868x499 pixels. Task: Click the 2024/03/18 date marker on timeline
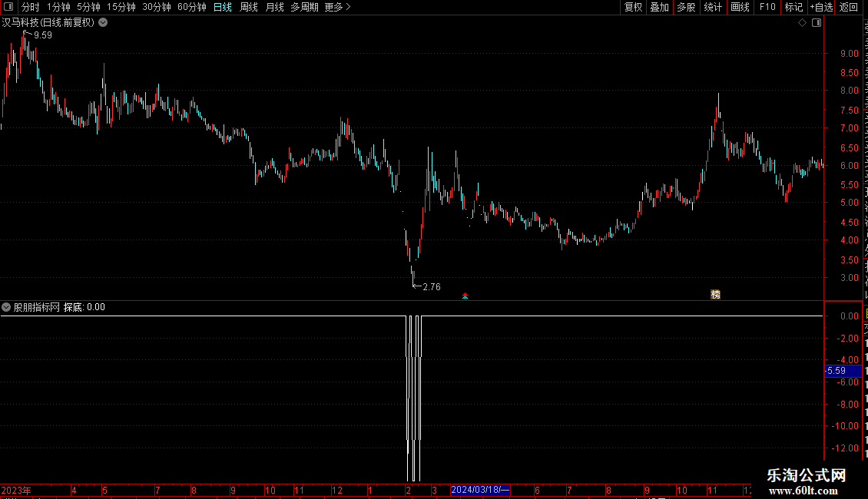click(480, 490)
